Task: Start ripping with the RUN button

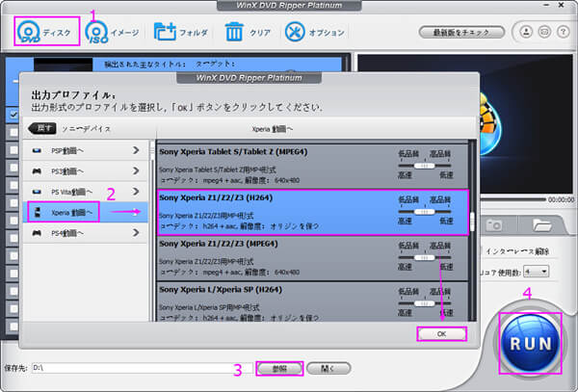Action: click(530, 343)
